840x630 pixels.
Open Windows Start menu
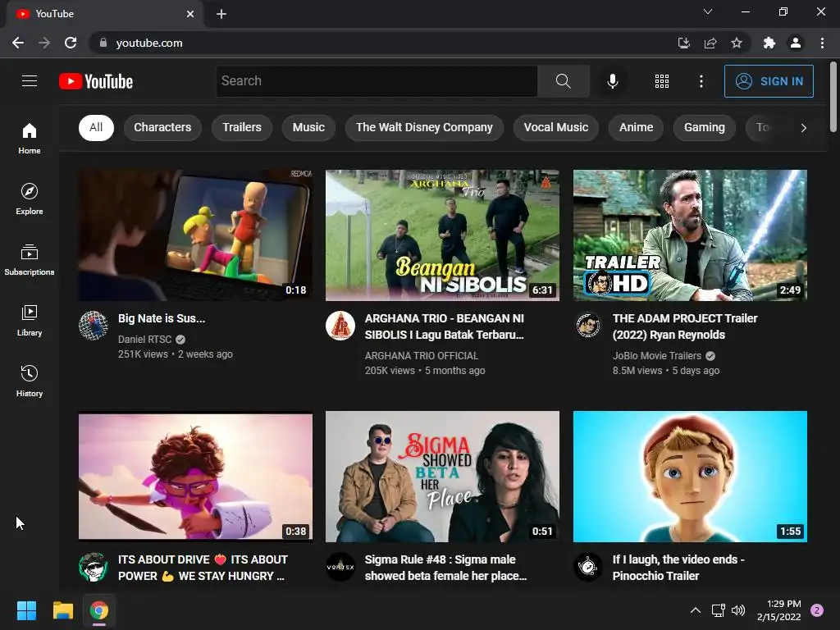26,610
